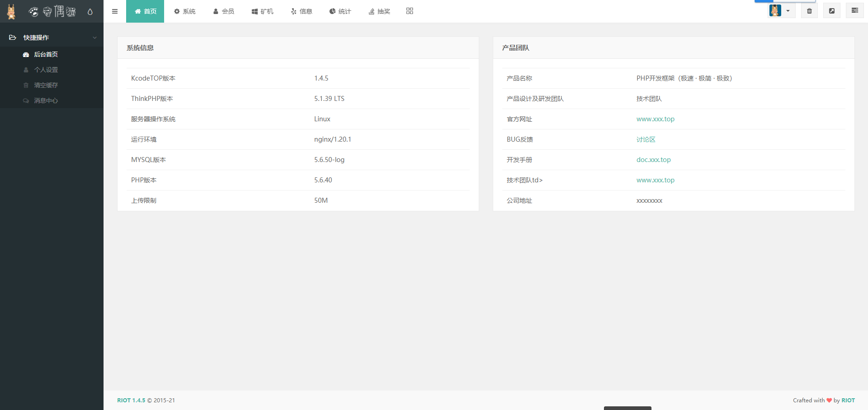This screenshot has width=868, height=410.
Task: Click the user icon beside 个人设置
Action: tap(26, 70)
